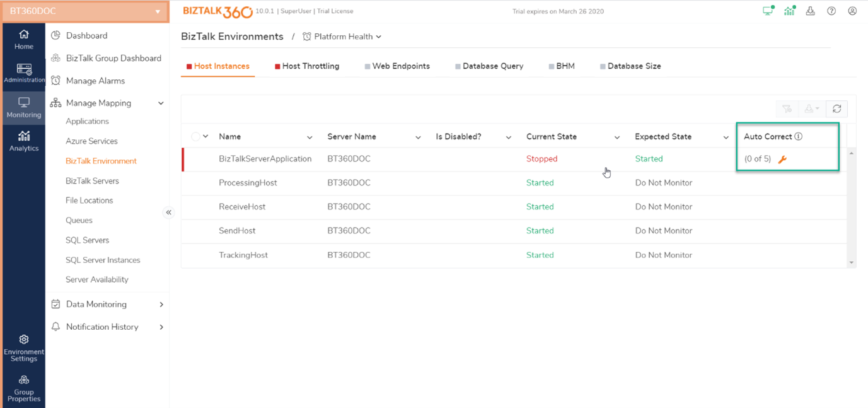Click the filter icon in the grid toolbar

(787, 109)
